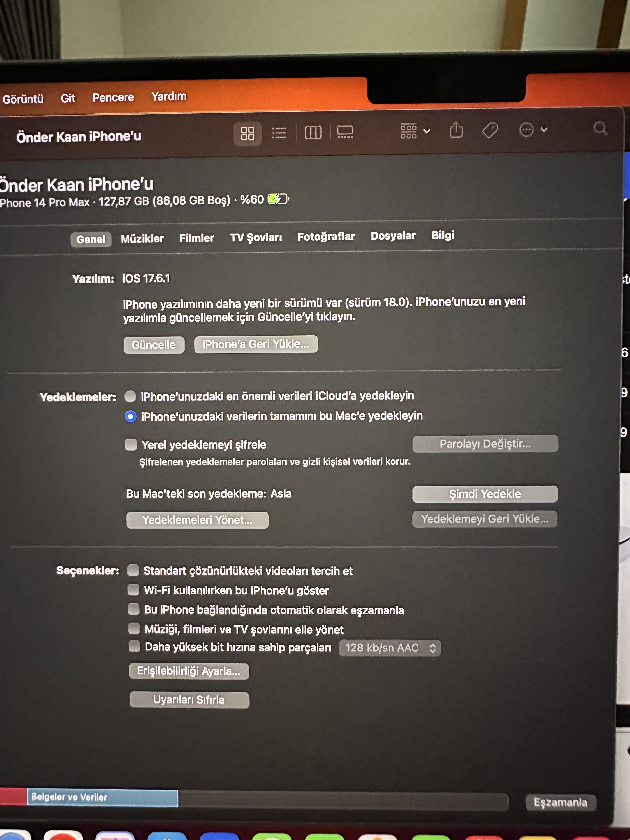Switch to the Bilgi tab
This screenshot has height=840, width=630.
click(443, 235)
